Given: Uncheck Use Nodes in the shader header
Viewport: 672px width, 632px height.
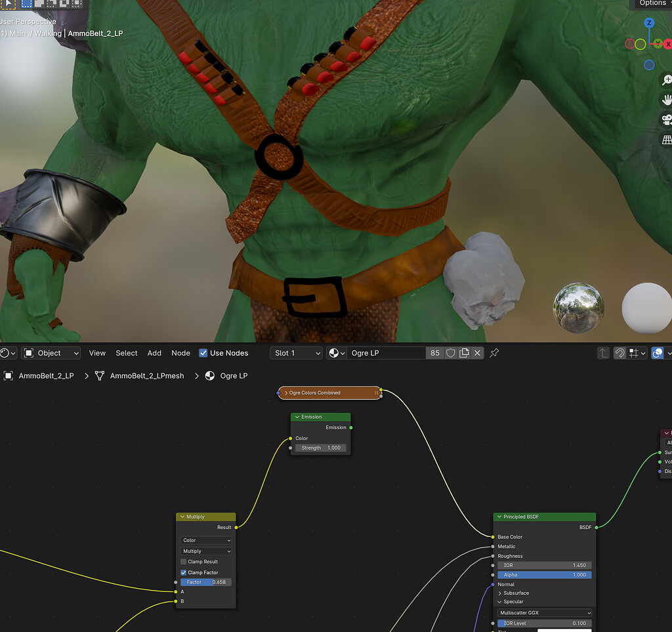Looking at the screenshot, I should 203,352.
